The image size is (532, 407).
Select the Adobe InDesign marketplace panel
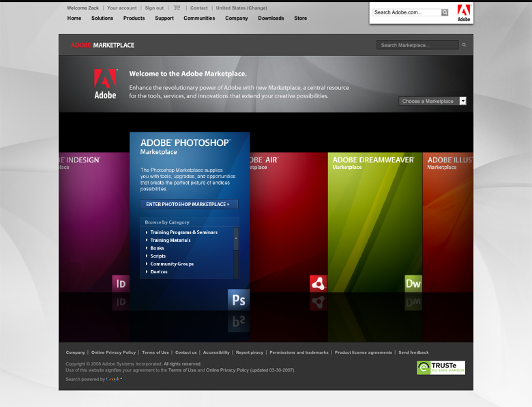coord(94,222)
